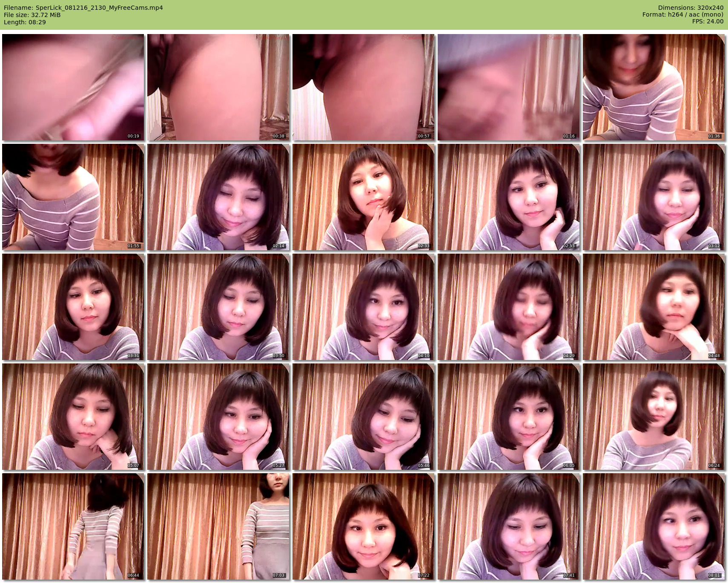Select the frame marked 01:16
The width and height of the screenshot is (728, 583).
tap(508, 87)
